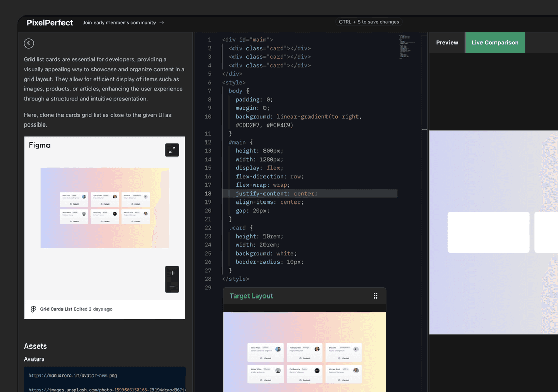Click the Figma wordmark in the embed
The image size is (558, 392).
(40, 145)
